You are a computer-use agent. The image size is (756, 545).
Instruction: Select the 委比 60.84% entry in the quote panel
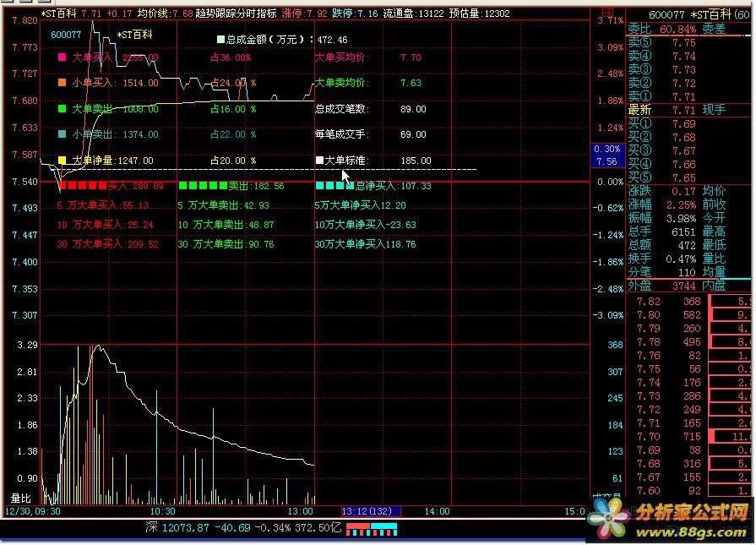[x=662, y=29]
